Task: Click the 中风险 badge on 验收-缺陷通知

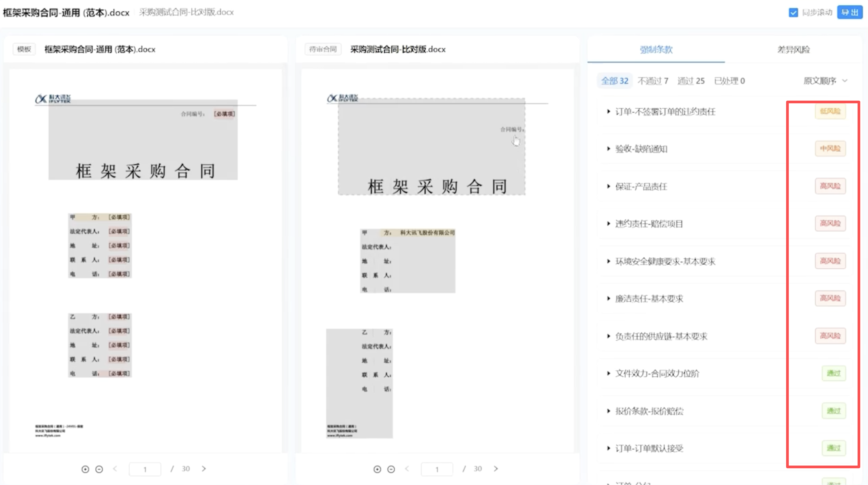Action: [x=830, y=149]
